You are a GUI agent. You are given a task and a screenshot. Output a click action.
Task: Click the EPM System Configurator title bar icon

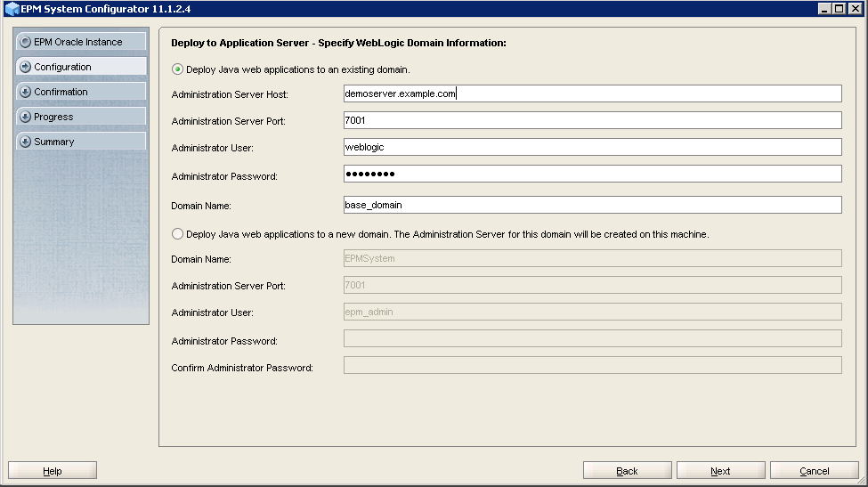coord(11,9)
